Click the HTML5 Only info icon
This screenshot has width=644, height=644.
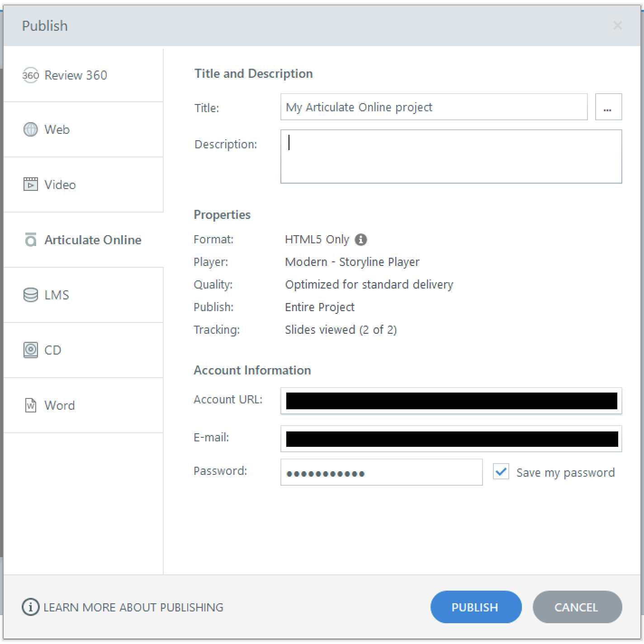(x=360, y=240)
